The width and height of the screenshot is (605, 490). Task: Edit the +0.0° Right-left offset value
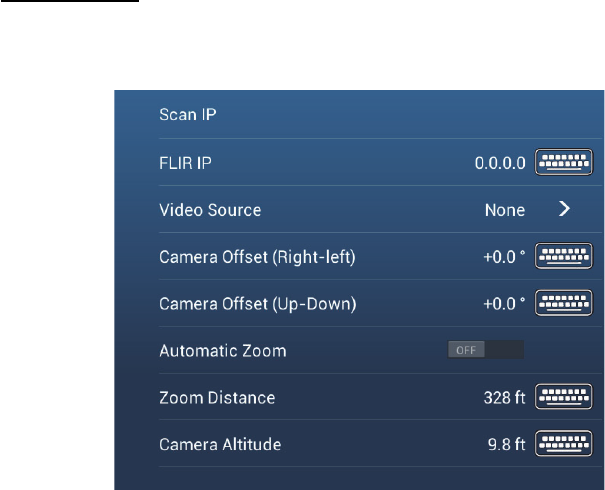pyautogui.click(x=504, y=257)
